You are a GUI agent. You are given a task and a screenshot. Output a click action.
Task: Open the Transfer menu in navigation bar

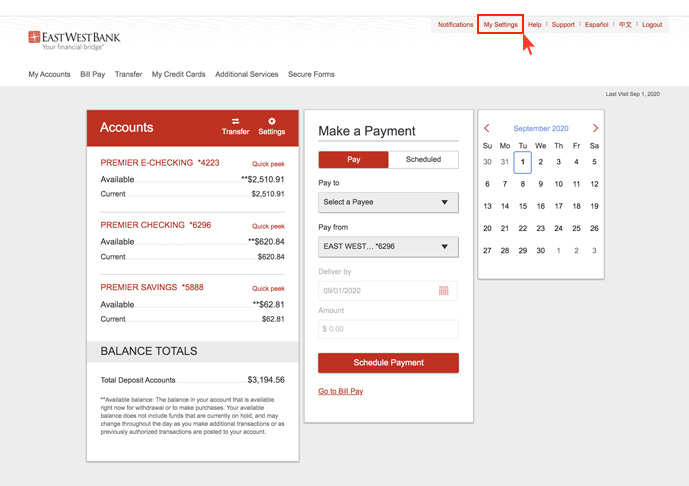[x=128, y=74]
